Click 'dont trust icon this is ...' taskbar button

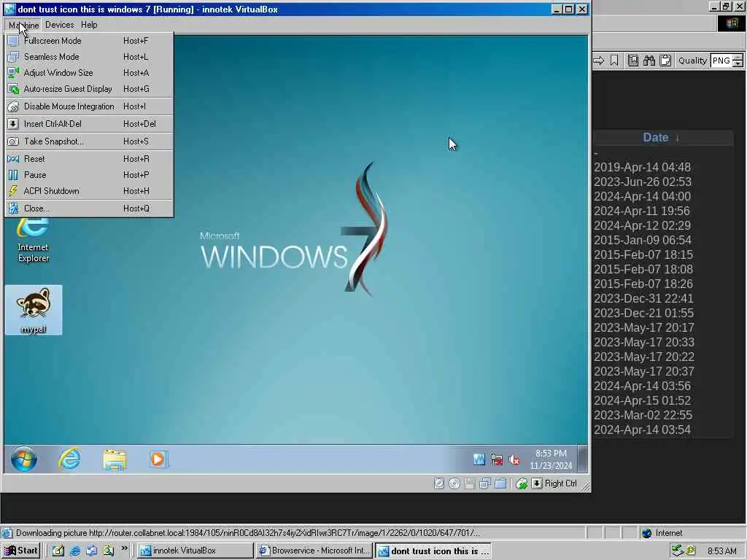[x=433, y=551]
